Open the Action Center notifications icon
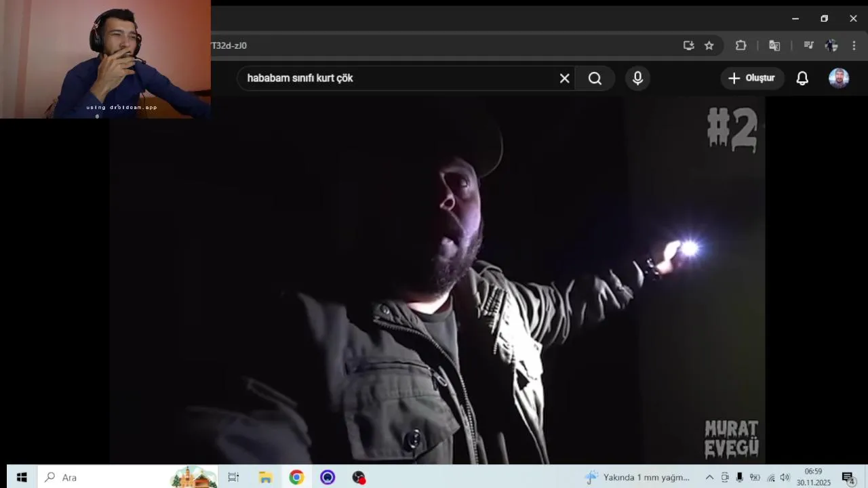This screenshot has width=868, height=488. point(848,477)
